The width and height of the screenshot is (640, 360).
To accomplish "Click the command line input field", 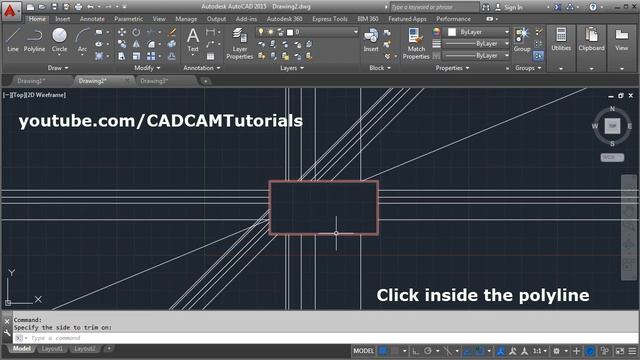I will [326, 338].
